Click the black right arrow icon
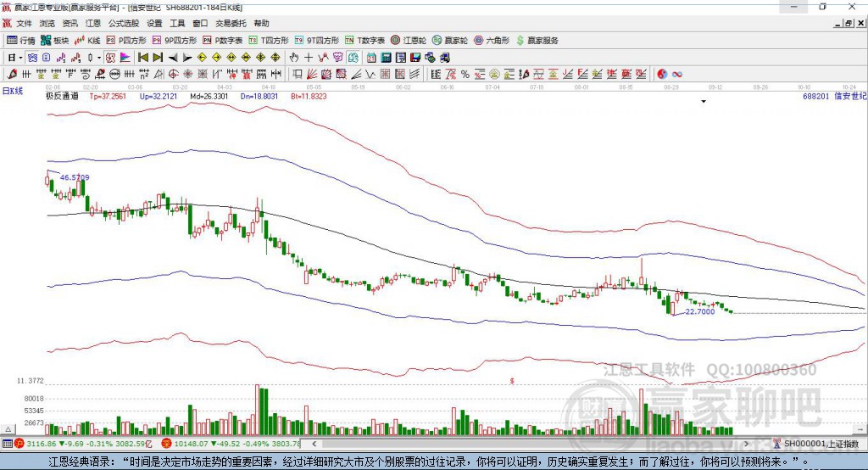Screen dimensions: 868x470 [187, 58]
